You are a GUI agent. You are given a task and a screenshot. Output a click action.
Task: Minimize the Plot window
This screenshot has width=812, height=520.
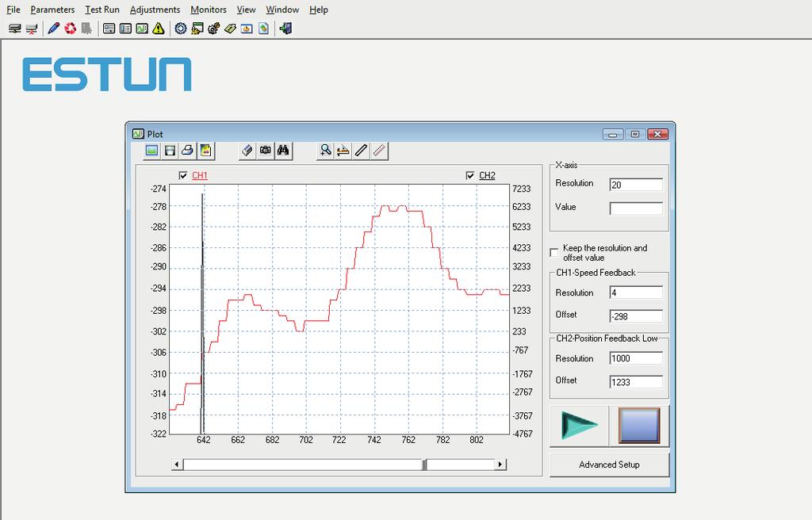pos(613,134)
